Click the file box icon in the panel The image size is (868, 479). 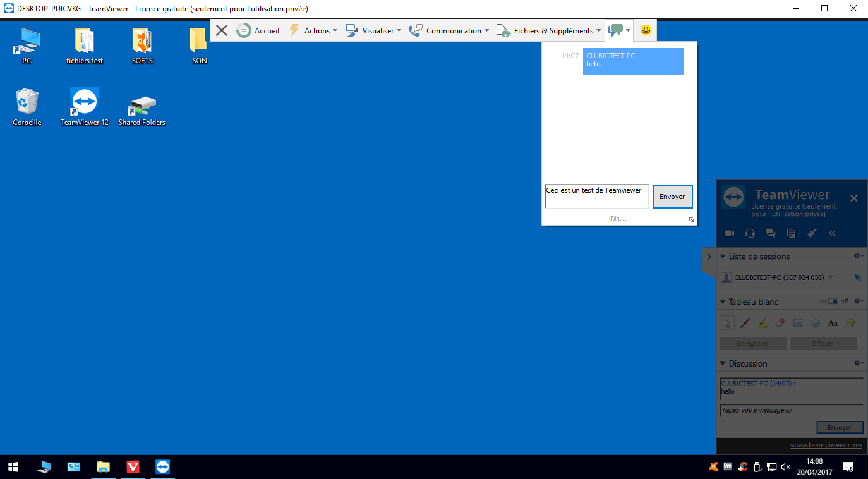click(791, 233)
